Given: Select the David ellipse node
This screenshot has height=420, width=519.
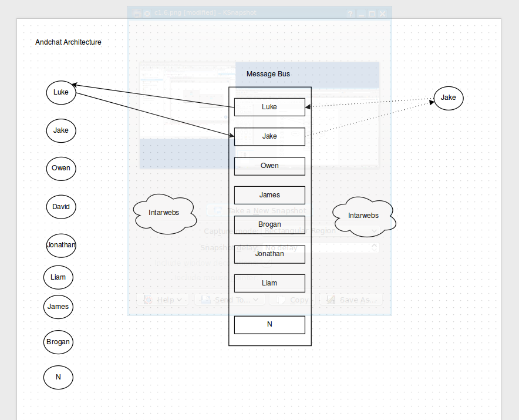Looking at the screenshot, I should point(61,207).
